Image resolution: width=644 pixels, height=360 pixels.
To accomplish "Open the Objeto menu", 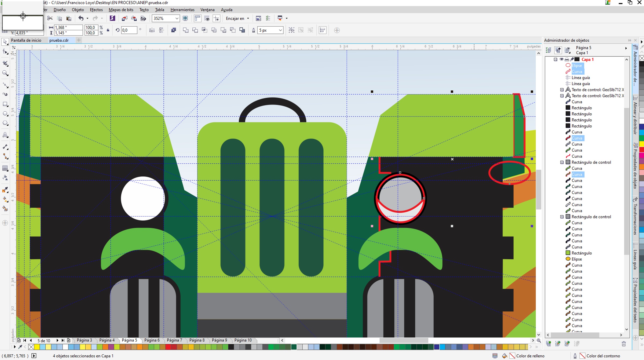I will (78, 10).
